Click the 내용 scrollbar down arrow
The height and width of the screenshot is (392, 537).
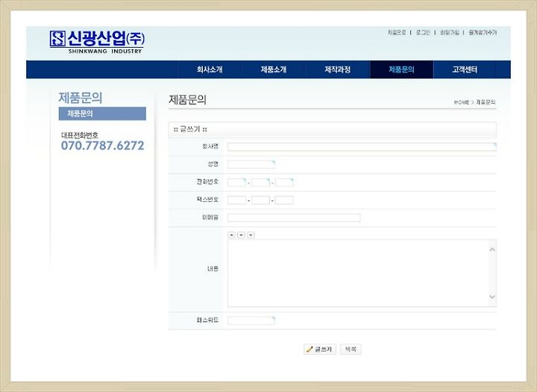(x=492, y=297)
